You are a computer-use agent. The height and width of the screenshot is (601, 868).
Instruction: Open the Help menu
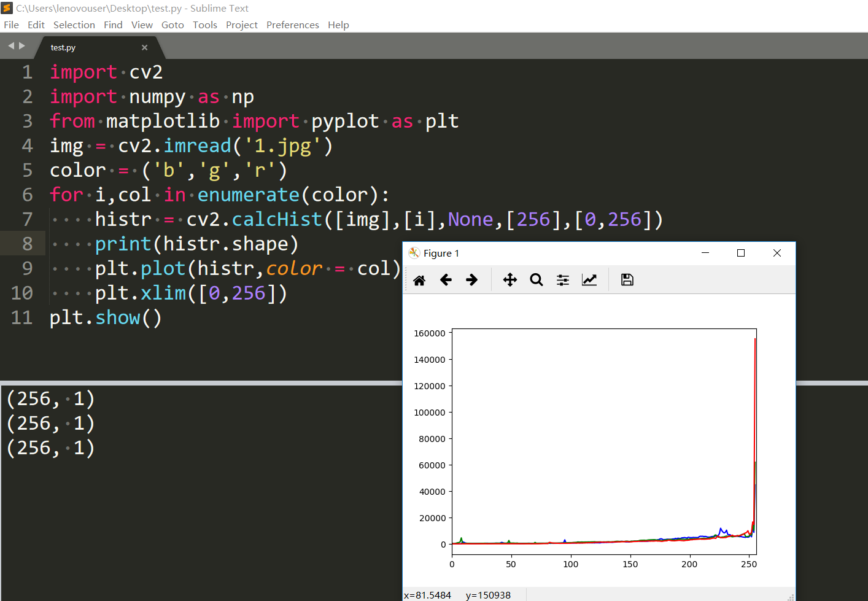click(338, 25)
